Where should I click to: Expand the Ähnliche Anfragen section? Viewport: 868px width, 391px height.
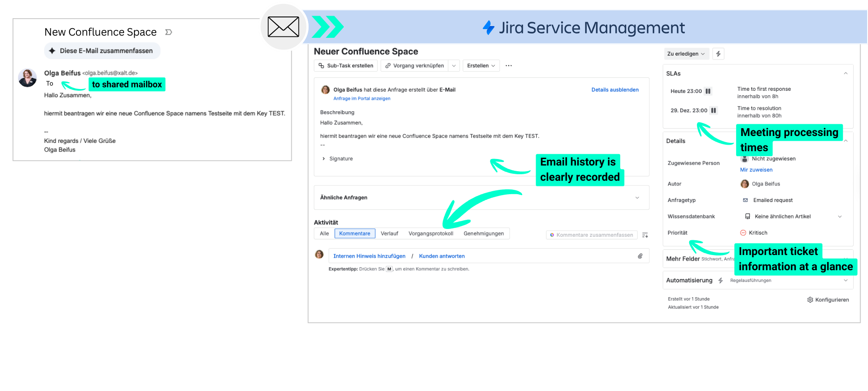pyautogui.click(x=637, y=198)
